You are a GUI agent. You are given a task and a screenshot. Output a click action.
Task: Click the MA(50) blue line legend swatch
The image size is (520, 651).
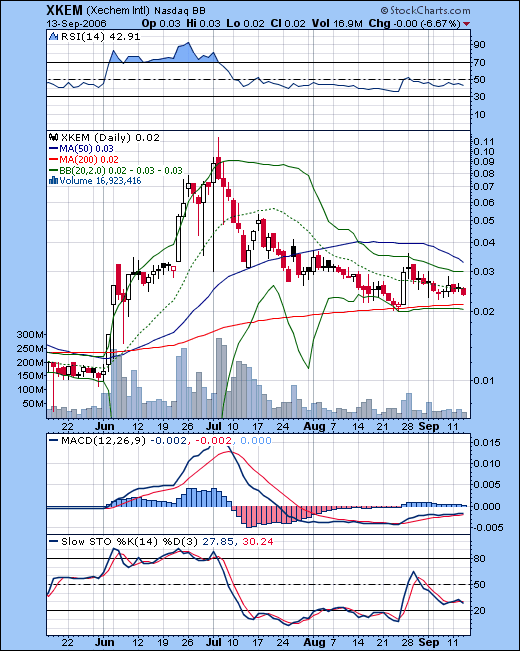pos(54,149)
